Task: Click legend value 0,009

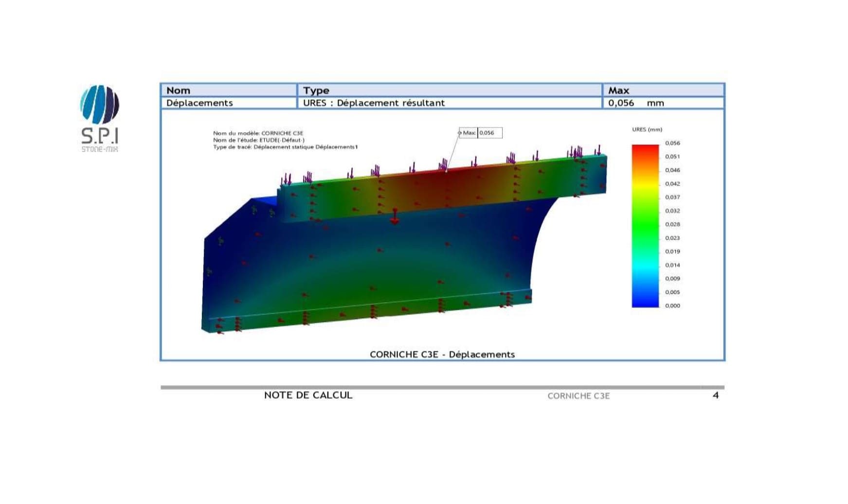Action: click(672, 279)
